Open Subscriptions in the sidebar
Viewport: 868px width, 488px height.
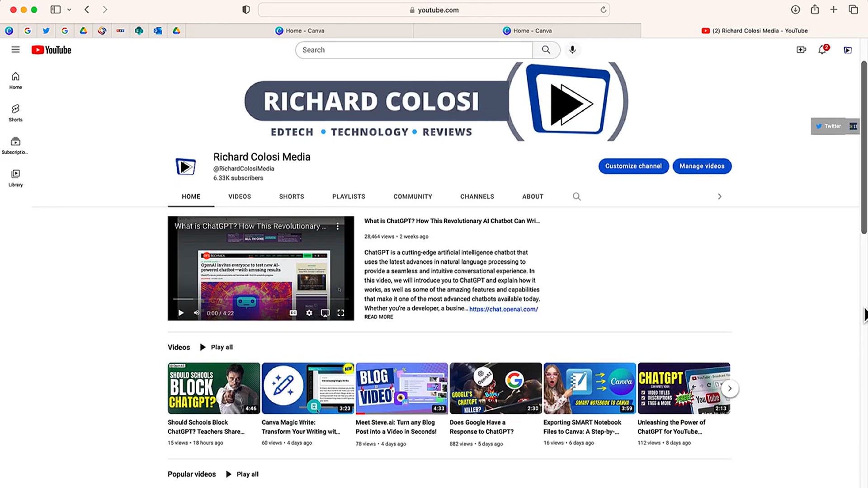15,145
